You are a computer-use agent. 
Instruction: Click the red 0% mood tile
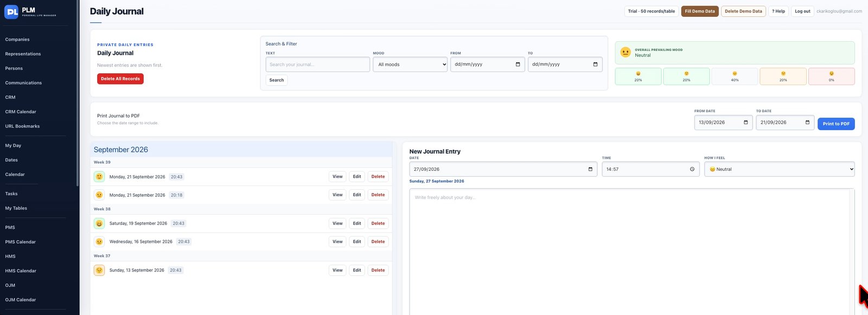point(831,76)
